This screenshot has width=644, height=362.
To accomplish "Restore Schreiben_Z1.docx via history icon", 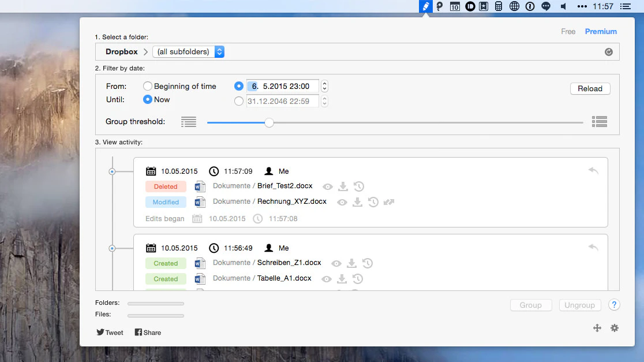I will 368,263.
